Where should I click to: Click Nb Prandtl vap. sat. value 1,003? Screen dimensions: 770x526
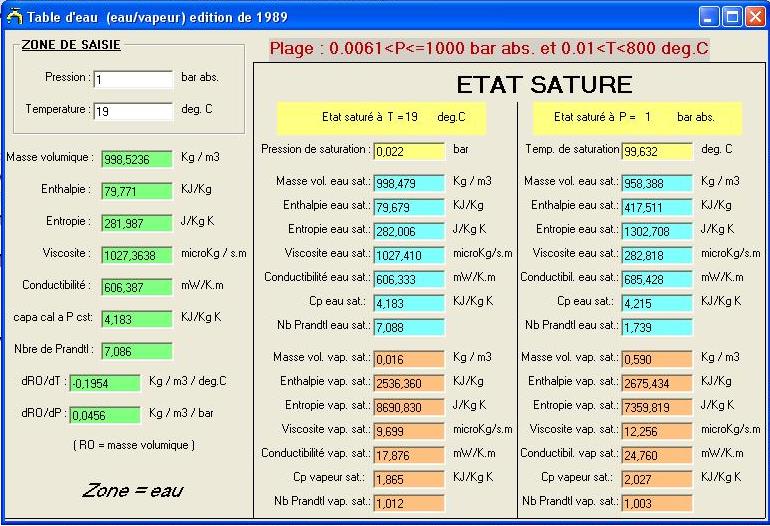click(657, 503)
